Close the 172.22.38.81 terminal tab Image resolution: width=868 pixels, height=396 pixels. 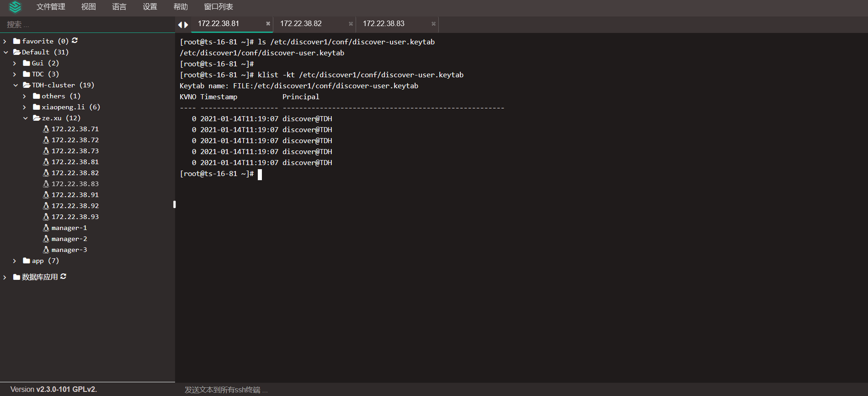click(x=268, y=24)
